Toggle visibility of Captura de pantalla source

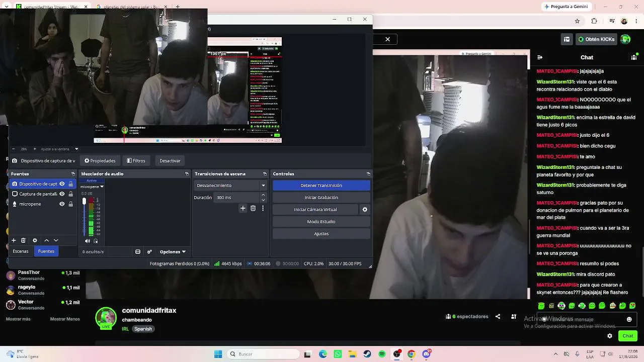click(x=62, y=194)
